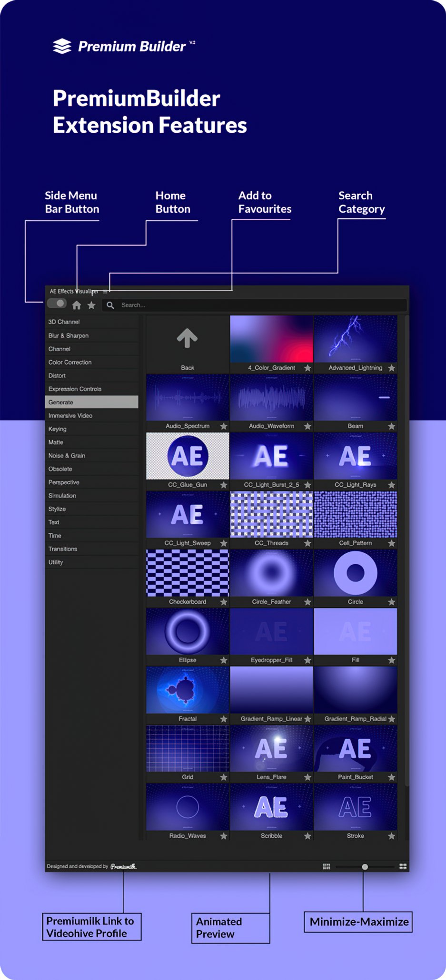Open the Immersive Video category
This screenshot has height=980, width=446.
[x=92, y=415]
